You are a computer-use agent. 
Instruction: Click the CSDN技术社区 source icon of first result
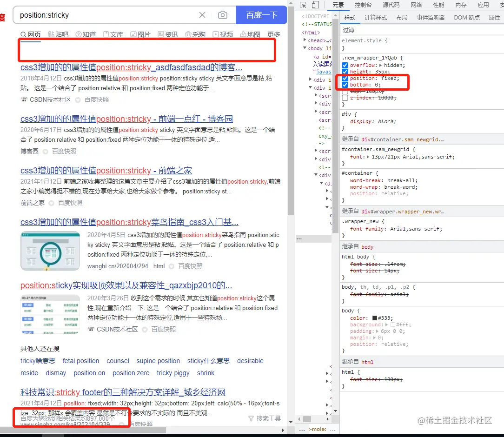pyautogui.click(x=24, y=99)
